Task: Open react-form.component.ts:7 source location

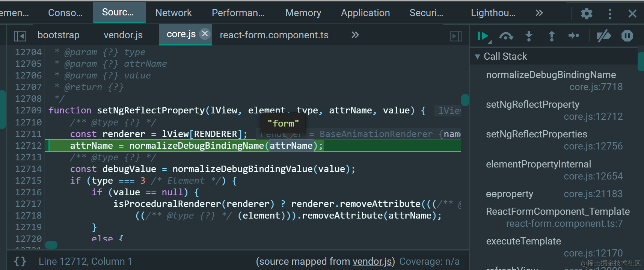Action: (x=564, y=223)
